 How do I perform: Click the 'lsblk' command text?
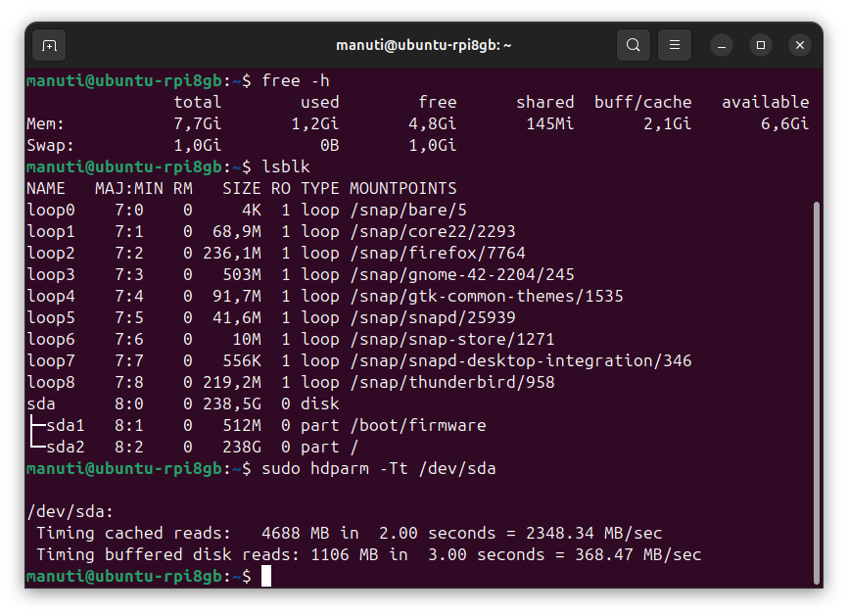click(286, 167)
